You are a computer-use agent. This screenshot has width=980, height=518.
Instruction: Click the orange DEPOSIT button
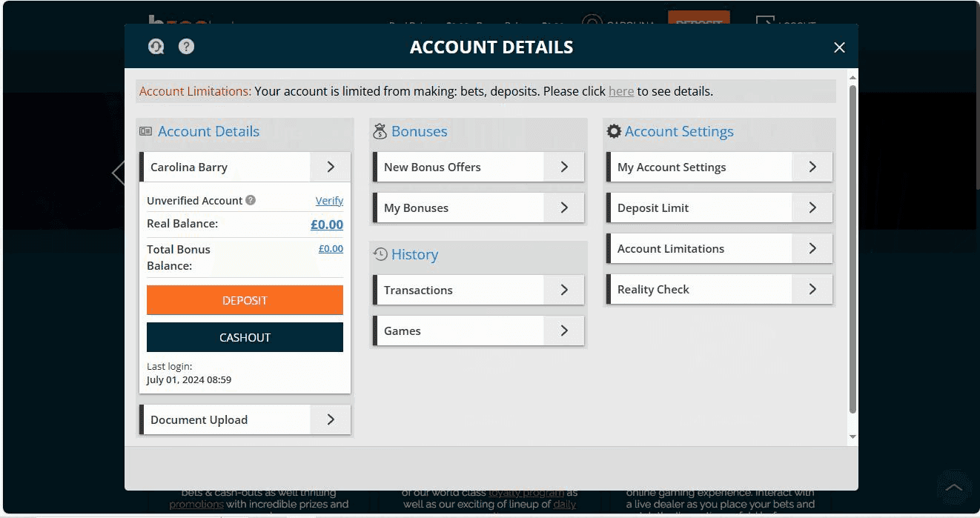245,299
